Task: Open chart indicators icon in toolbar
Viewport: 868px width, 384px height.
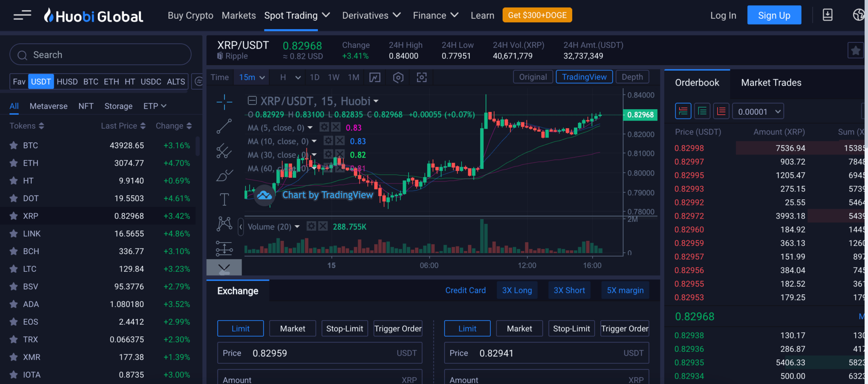Action: (x=375, y=77)
